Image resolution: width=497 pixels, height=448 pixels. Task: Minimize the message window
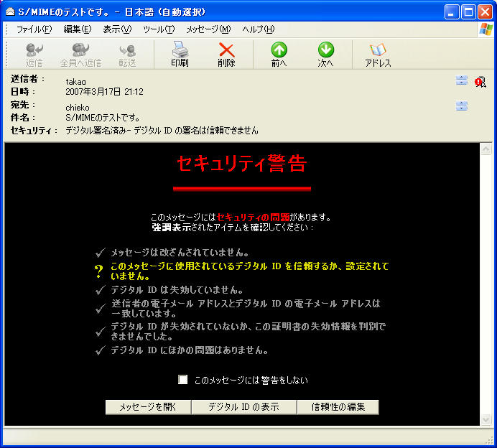pyautogui.click(x=451, y=12)
